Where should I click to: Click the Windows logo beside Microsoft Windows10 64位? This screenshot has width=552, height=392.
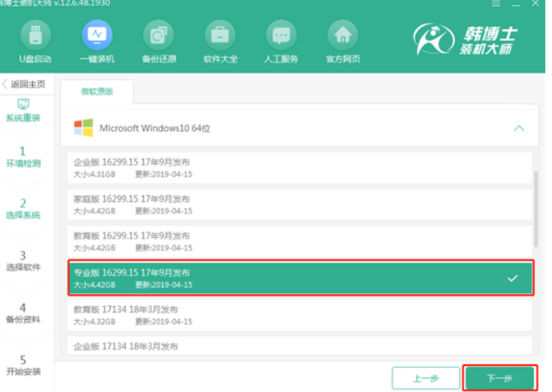click(84, 128)
